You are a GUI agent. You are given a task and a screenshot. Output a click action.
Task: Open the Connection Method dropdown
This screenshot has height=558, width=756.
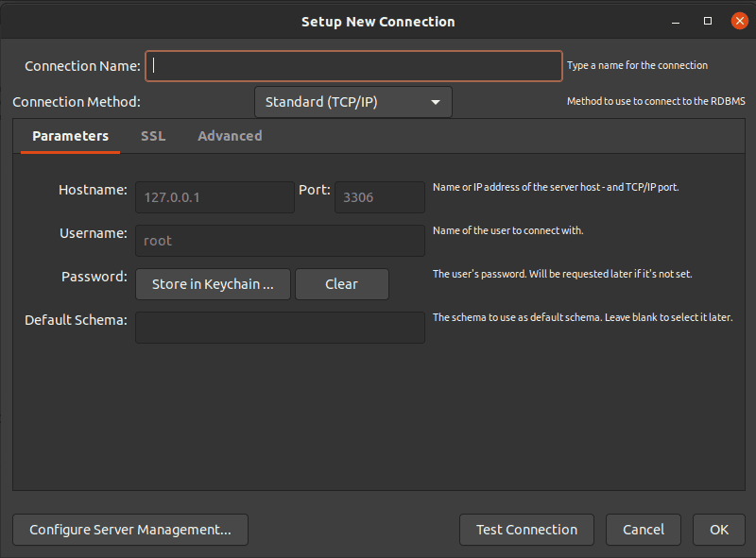tap(352, 102)
